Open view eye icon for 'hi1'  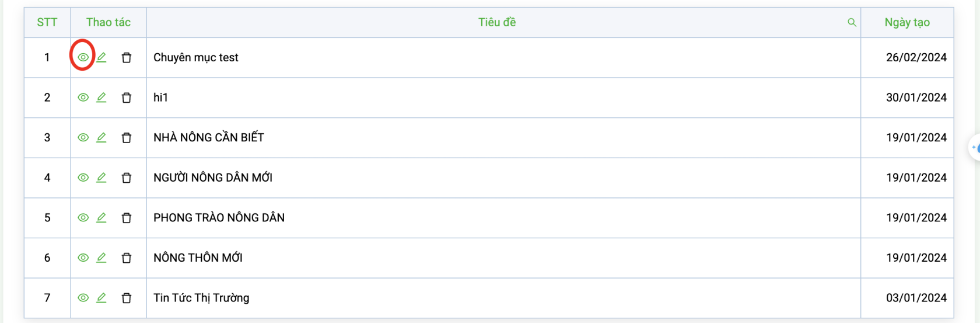point(83,98)
